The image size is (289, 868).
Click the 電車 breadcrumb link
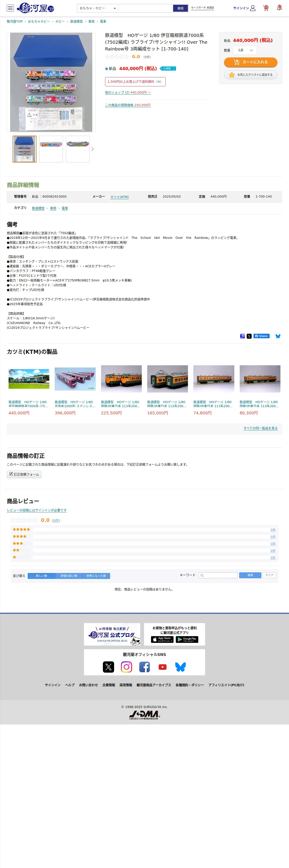pyautogui.click(x=103, y=22)
